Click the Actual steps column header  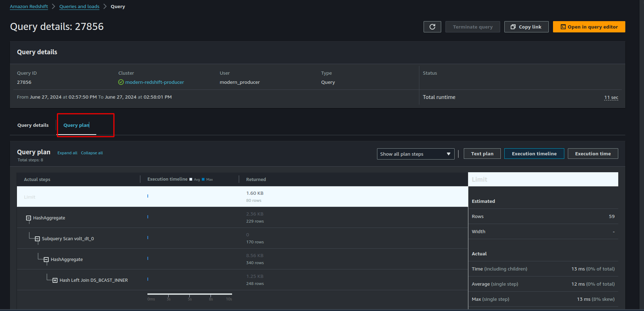click(x=37, y=179)
